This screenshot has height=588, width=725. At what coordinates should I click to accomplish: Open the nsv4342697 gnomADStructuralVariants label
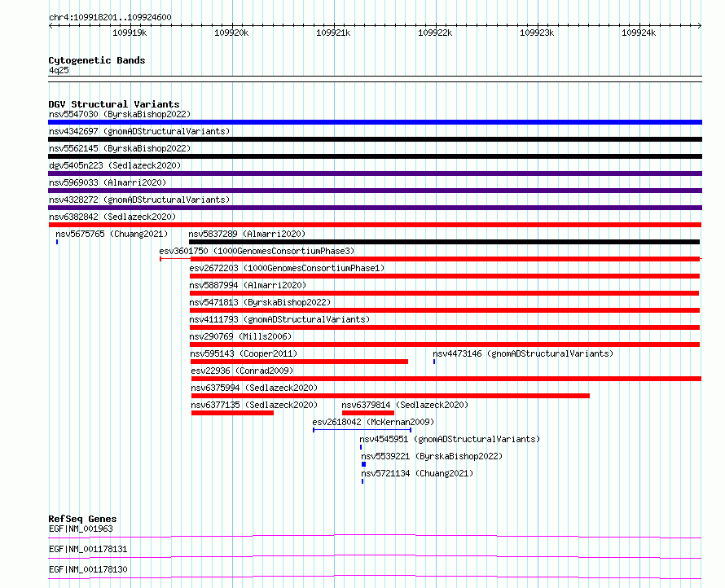[139, 131]
